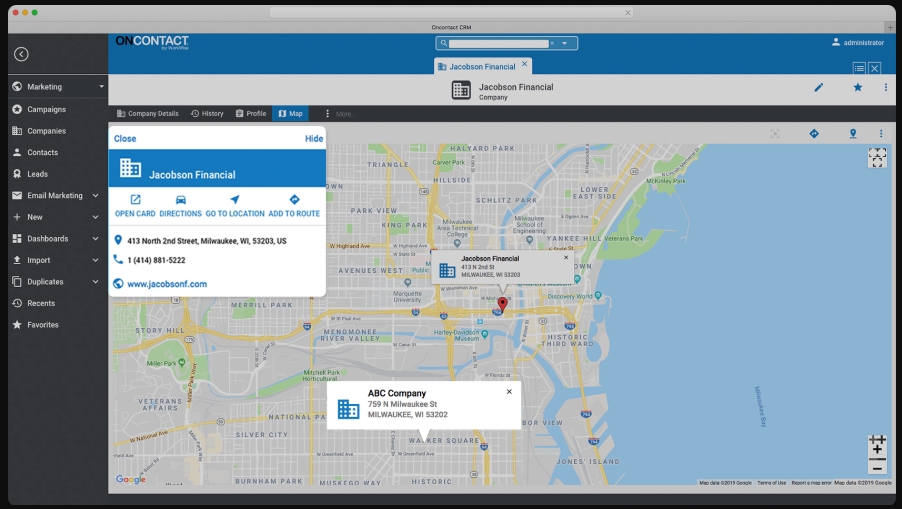Open the search options dropdown arrow

pos(565,43)
